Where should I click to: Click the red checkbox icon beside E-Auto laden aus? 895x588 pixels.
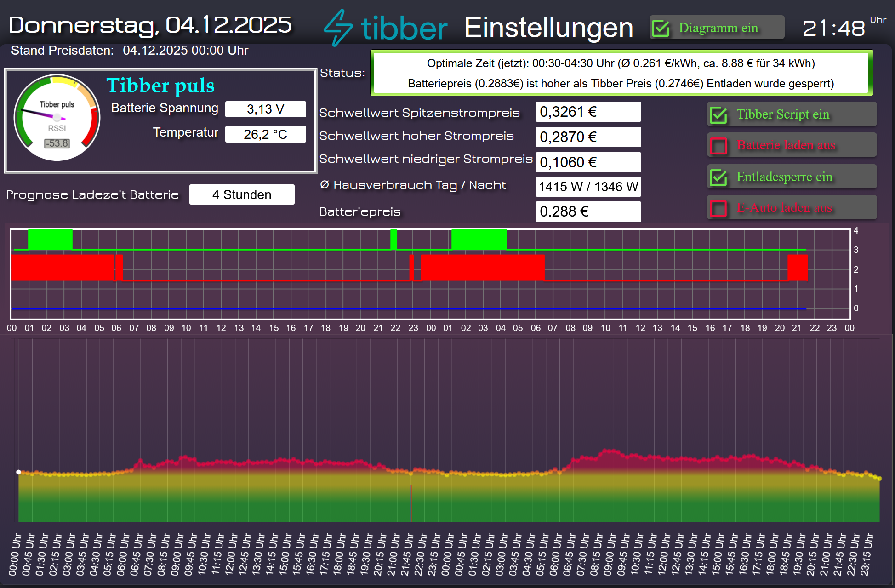(x=718, y=207)
